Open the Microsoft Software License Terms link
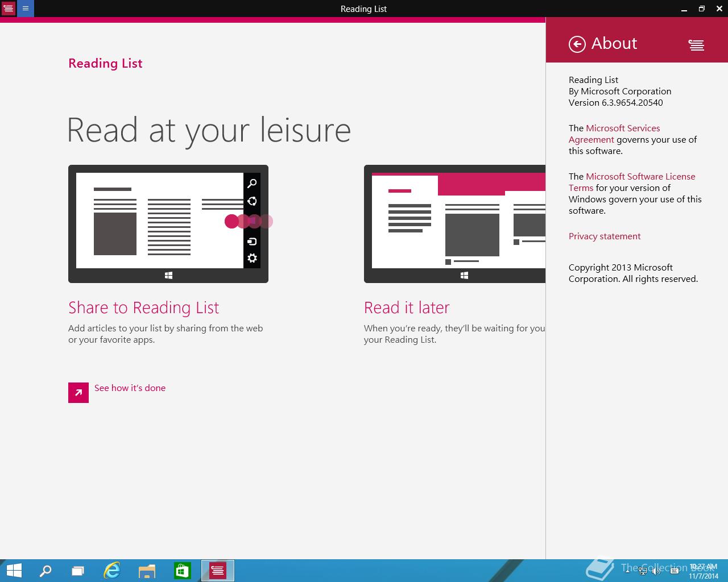The width and height of the screenshot is (728, 582). [632, 182]
